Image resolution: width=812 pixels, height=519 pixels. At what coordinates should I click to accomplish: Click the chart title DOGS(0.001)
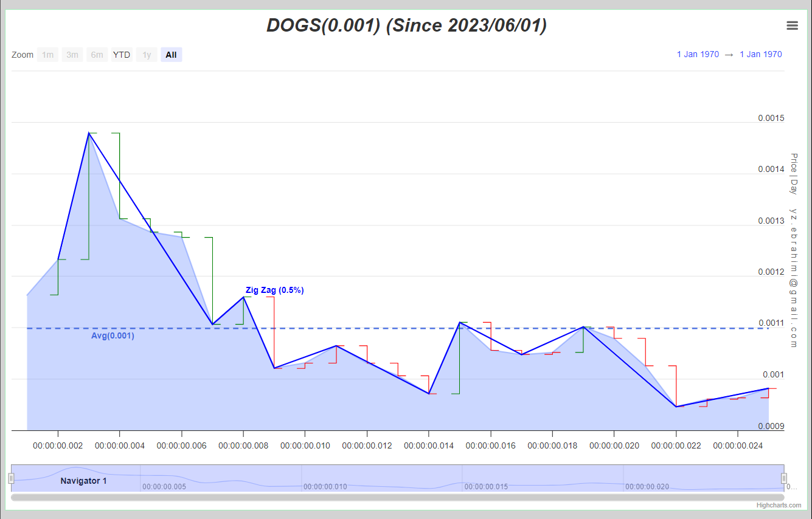coord(406,26)
